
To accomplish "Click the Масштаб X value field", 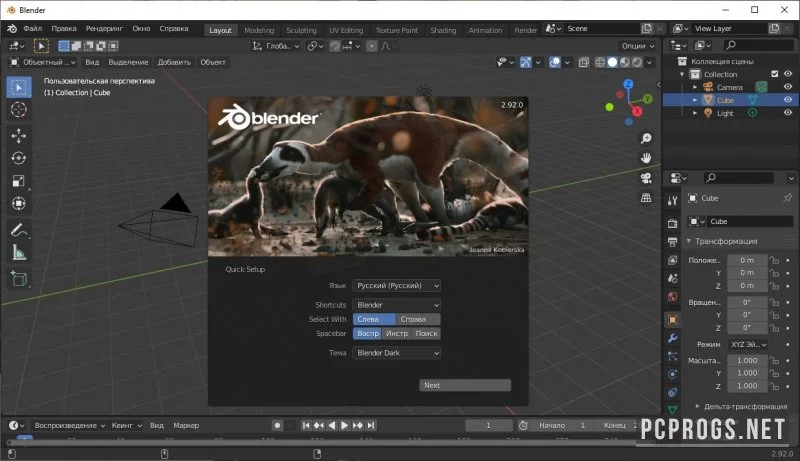I will pos(747,361).
